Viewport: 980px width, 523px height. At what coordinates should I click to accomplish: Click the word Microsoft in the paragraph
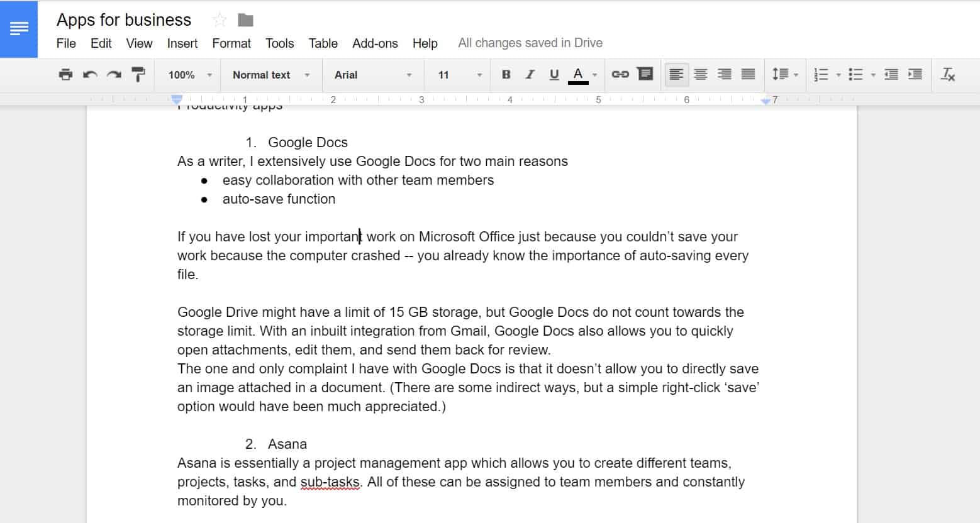click(447, 237)
